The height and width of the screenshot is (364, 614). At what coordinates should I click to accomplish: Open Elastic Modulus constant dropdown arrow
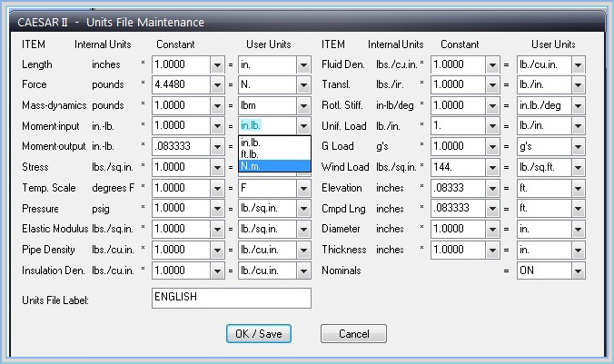217,230
